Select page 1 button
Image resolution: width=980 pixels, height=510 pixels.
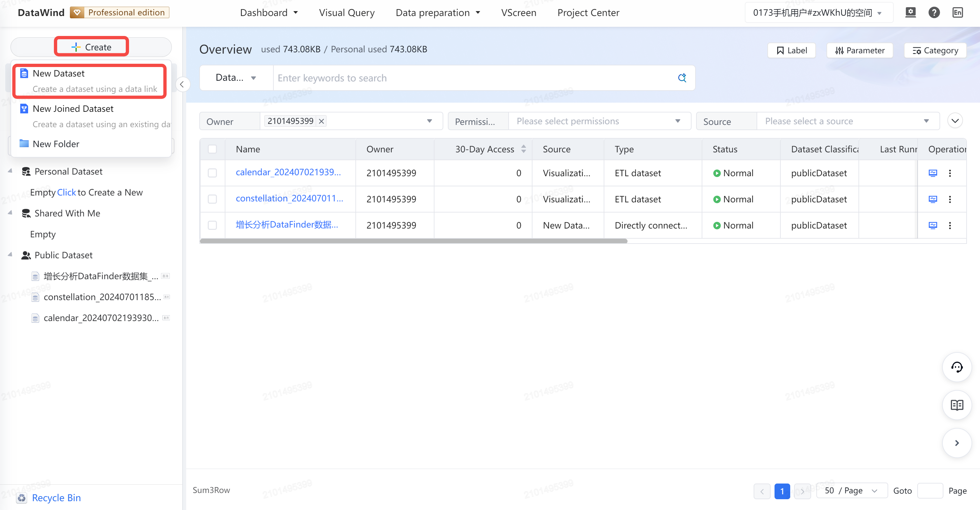(x=782, y=491)
